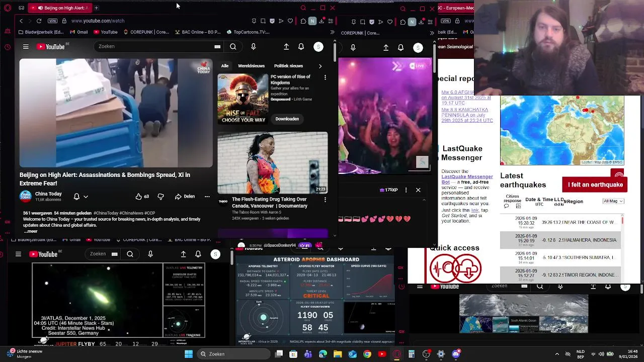644x362 pixels.
Task: Open extensions cube icon in first browser toolbar
Action: point(303,21)
